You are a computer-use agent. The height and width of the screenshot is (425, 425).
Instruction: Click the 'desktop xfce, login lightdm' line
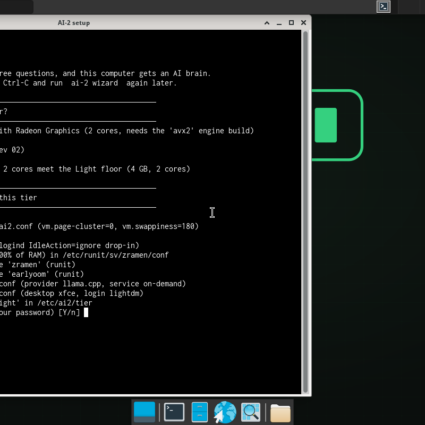(72, 293)
